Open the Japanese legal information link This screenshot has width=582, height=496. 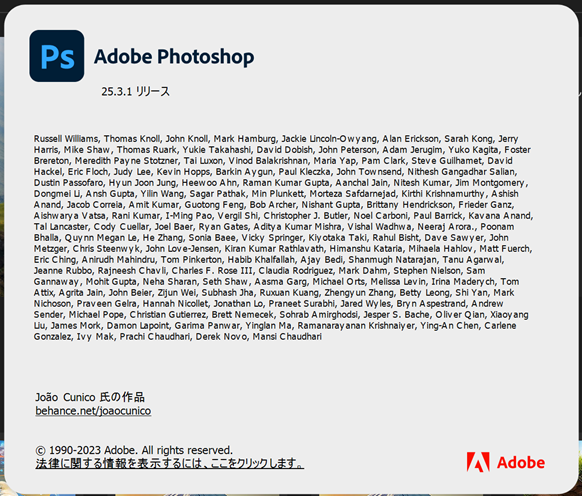[x=170, y=463]
